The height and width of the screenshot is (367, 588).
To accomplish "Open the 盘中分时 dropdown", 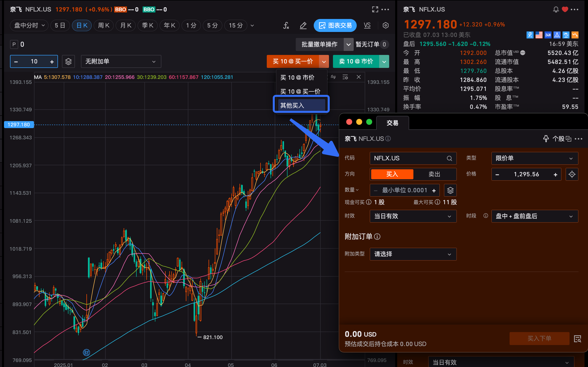I will (x=29, y=25).
